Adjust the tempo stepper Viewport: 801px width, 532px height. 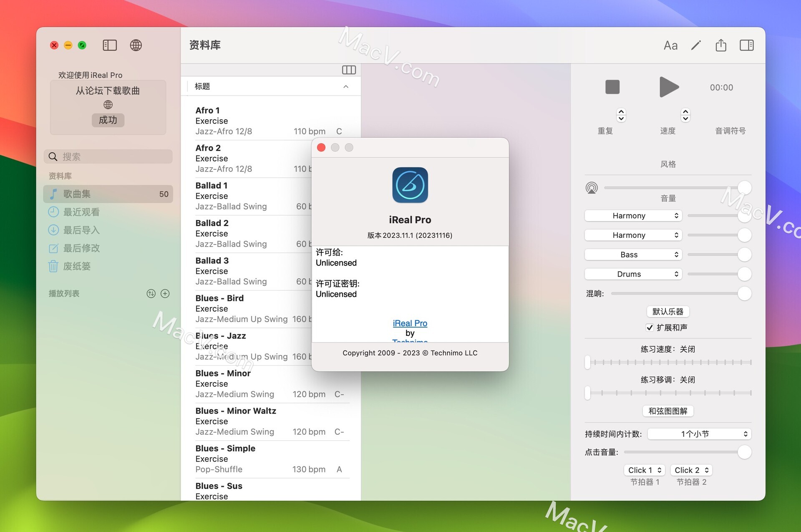[x=685, y=115]
